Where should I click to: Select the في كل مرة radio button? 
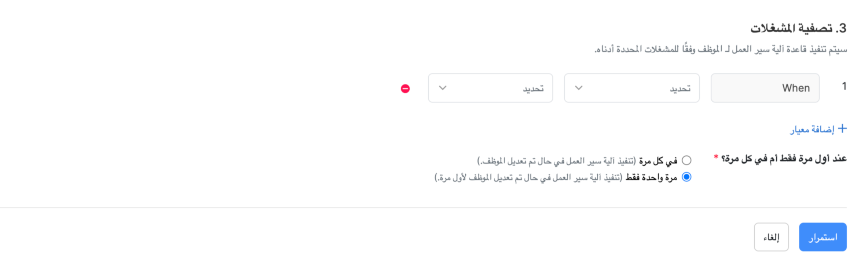pyautogui.click(x=686, y=160)
